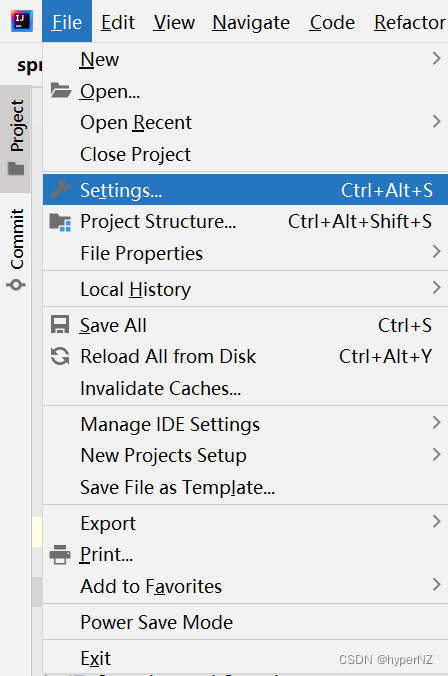Open the Edit menu
The width and height of the screenshot is (448, 676).
(118, 22)
